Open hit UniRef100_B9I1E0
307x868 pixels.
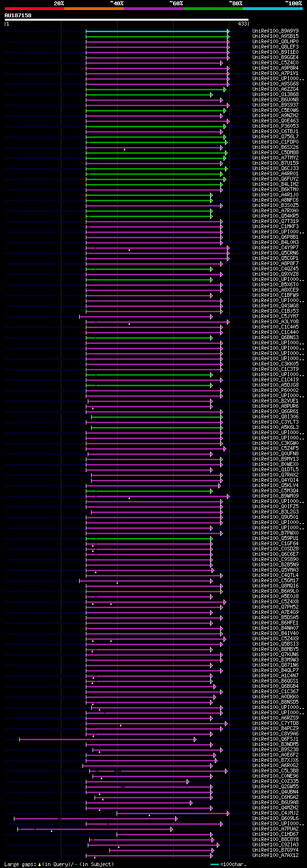(275, 52)
